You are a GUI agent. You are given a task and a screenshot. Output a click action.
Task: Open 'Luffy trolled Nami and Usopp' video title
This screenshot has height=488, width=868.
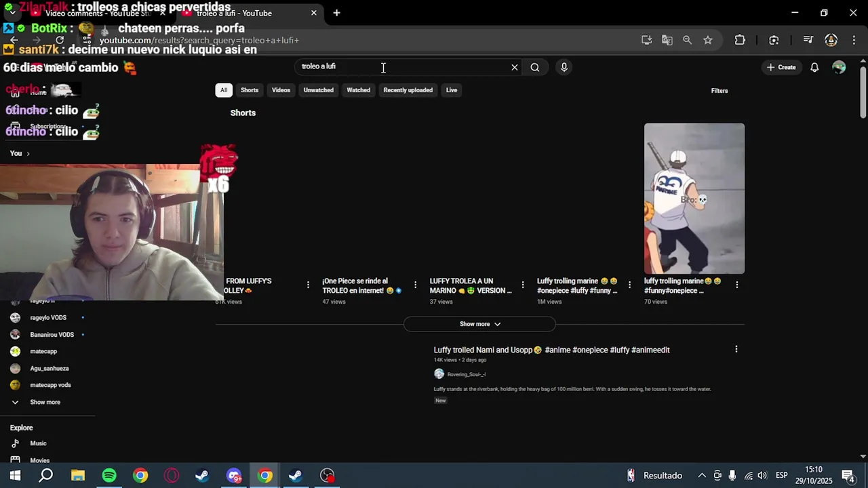click(551, 350)
